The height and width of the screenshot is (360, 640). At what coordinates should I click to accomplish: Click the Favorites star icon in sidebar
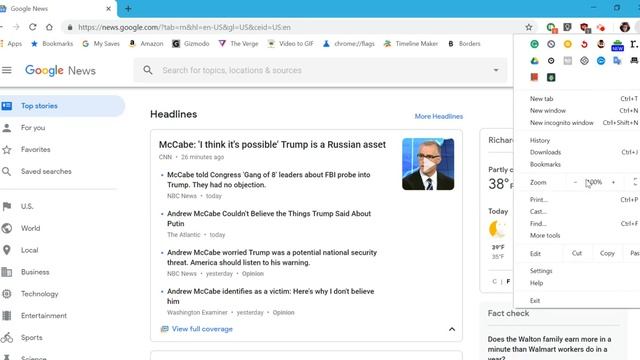tap(7, 150)
